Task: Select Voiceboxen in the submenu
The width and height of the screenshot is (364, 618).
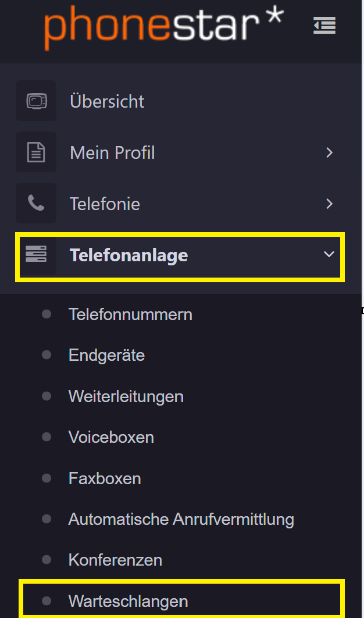Action: 111,438
